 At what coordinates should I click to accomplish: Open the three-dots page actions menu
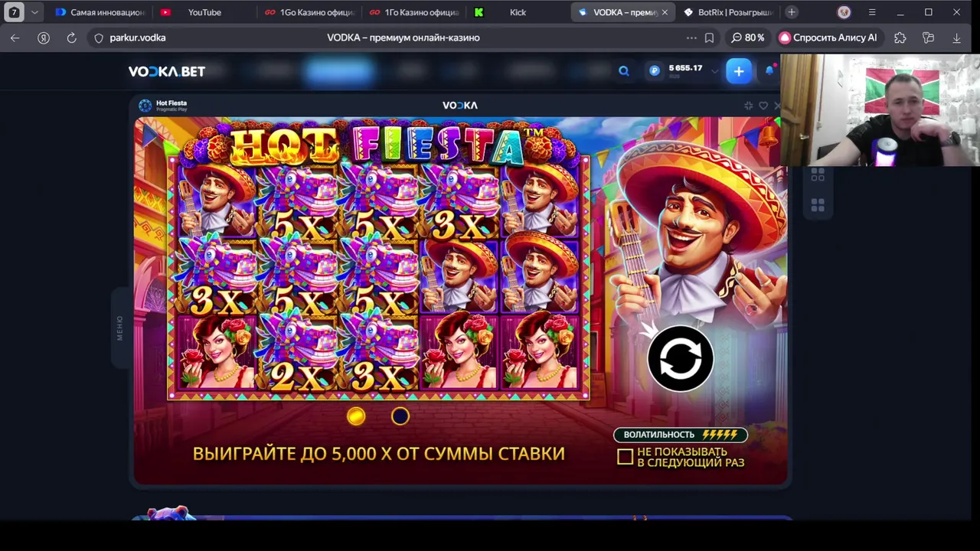(691, 37)
